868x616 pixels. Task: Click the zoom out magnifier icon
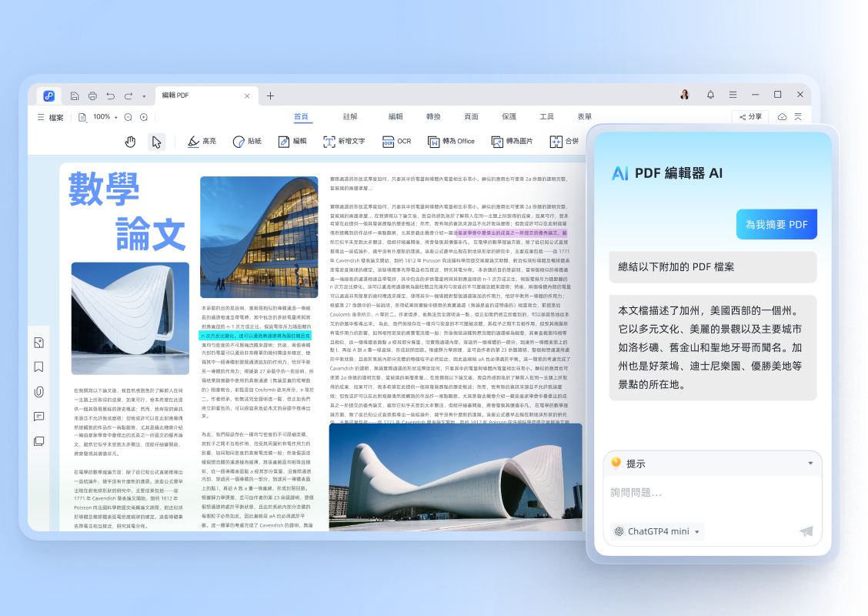click(x=129, y=118)
